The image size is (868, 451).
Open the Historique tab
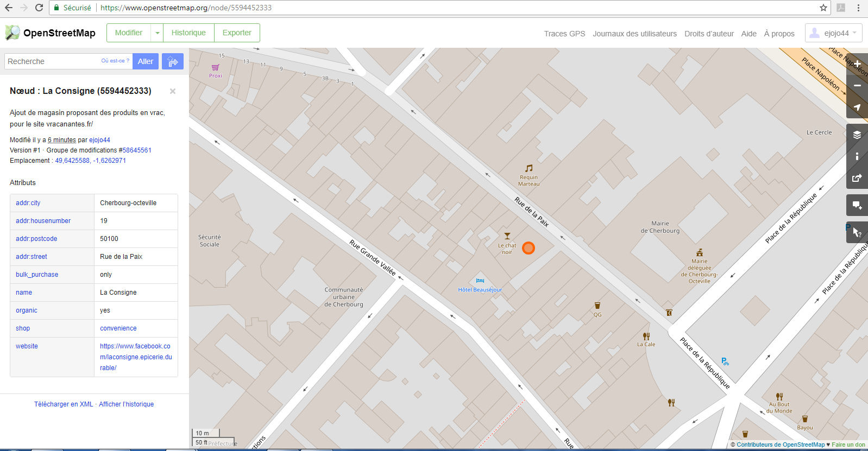pyautogui.click(x=188, y=33)
